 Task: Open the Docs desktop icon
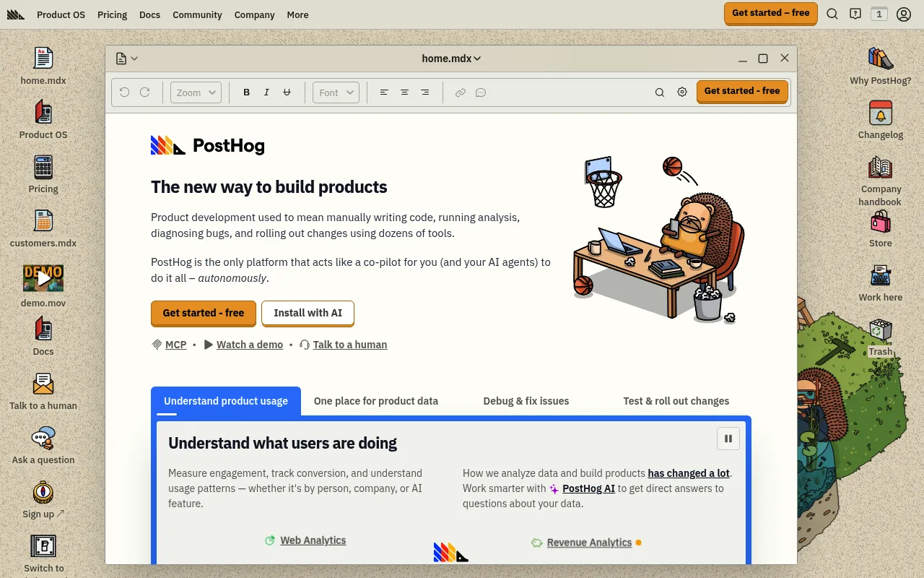point(43,337)
